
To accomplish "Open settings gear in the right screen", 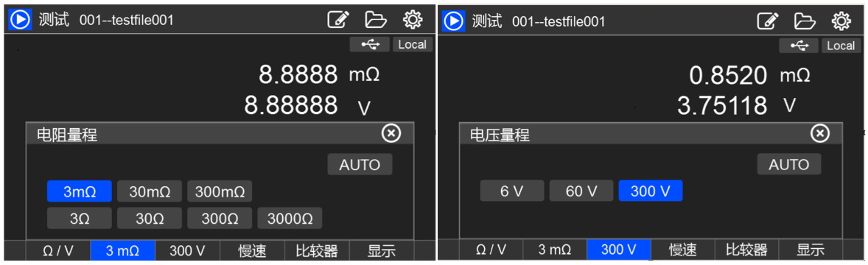I will (842, 21).
